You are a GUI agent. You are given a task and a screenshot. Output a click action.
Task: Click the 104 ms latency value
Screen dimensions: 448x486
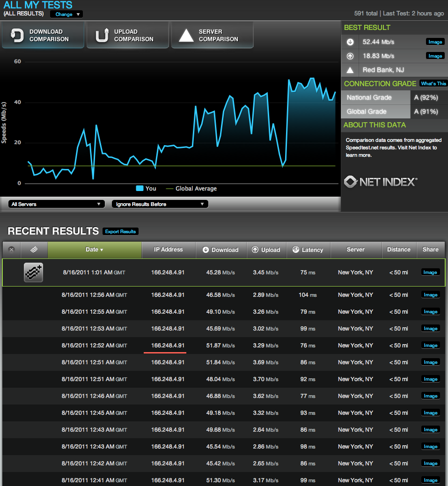308,295
